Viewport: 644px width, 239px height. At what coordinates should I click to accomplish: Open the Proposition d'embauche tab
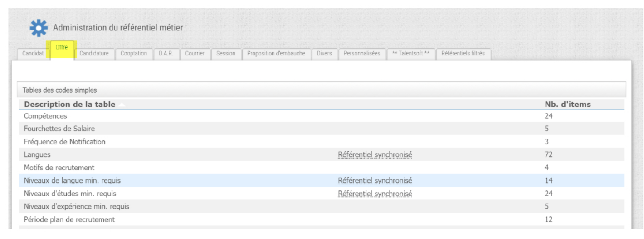[x=277, y=54]
